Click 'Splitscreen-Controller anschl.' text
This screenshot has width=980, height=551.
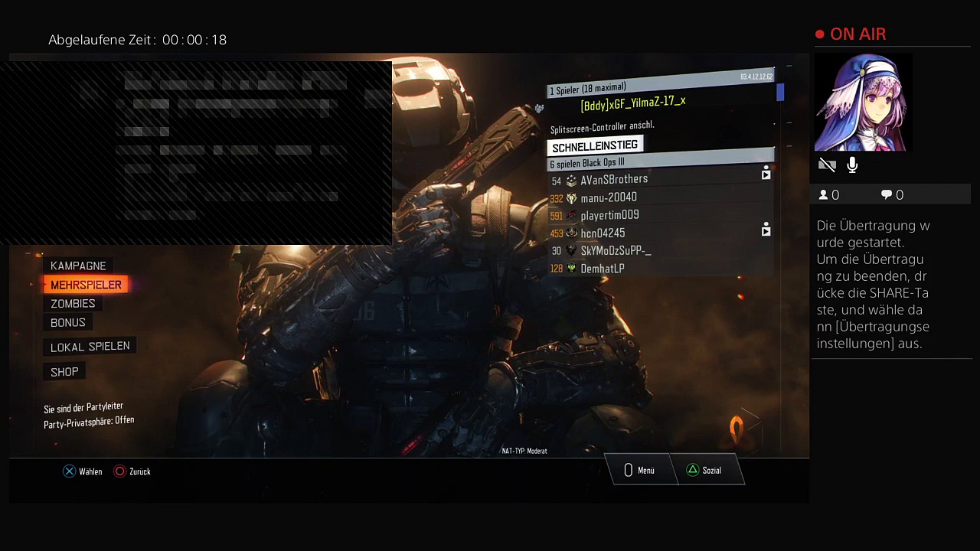603,127
